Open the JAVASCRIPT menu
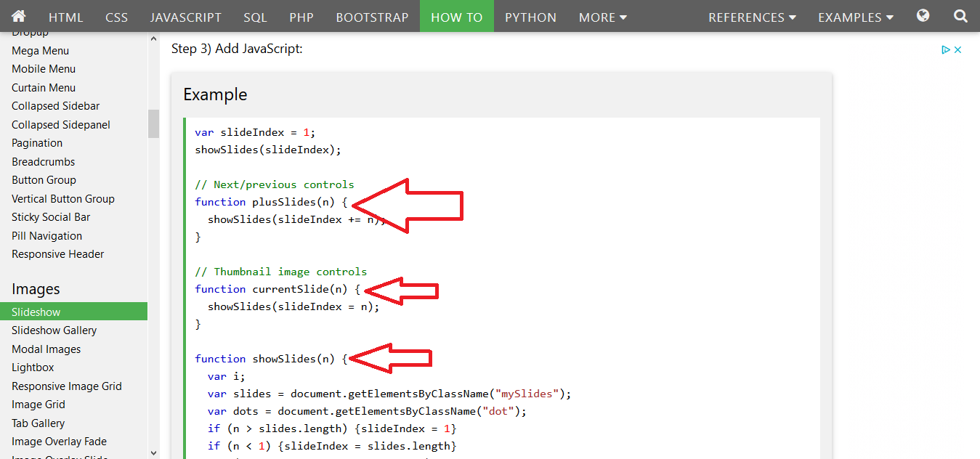The image size is (980, 459). [x=186, y=16]
